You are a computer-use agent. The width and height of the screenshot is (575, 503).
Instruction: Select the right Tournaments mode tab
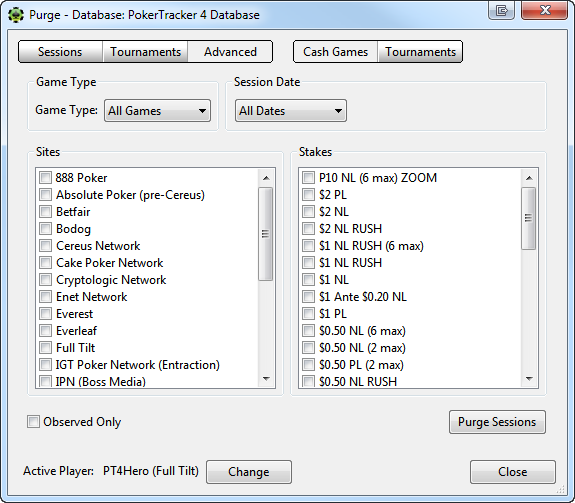point(420,52)
